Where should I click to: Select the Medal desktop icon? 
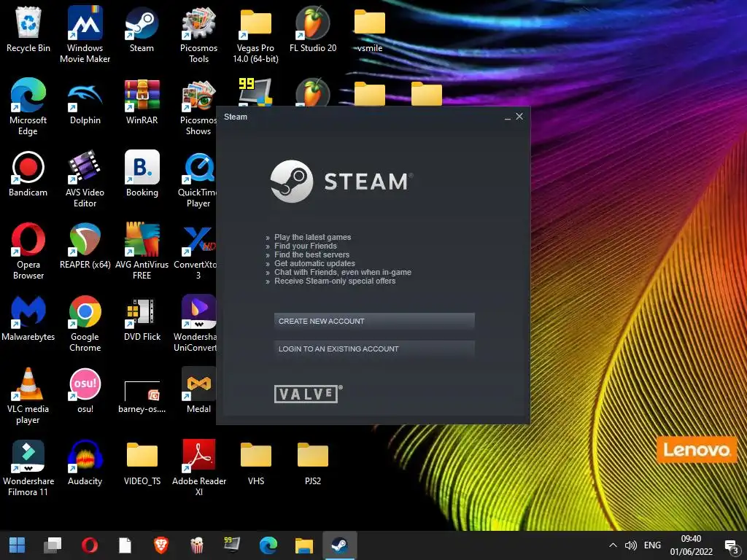pos(198,391)
